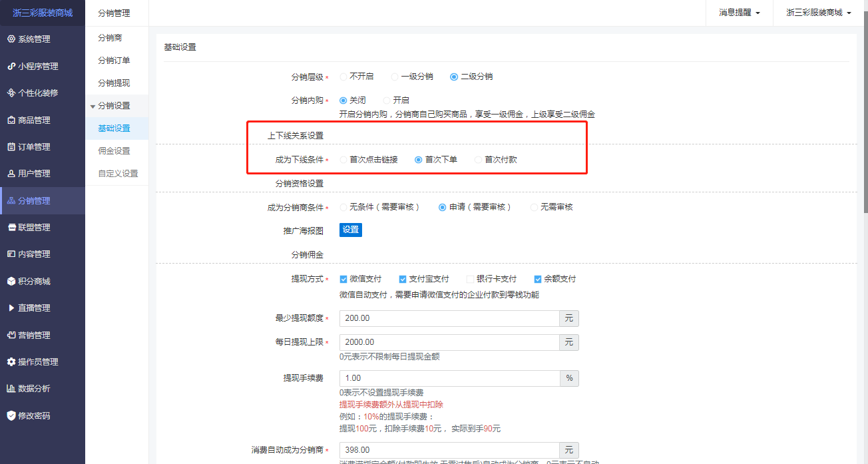This screenshot has height=464, width=868.
Task: Select 关闭 for 分销内购
Action: (x=343, y=100)
